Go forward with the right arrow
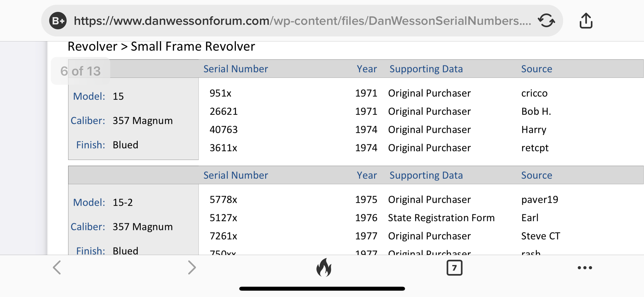Viewport: 644px width, 297px height. click(192, 267)
